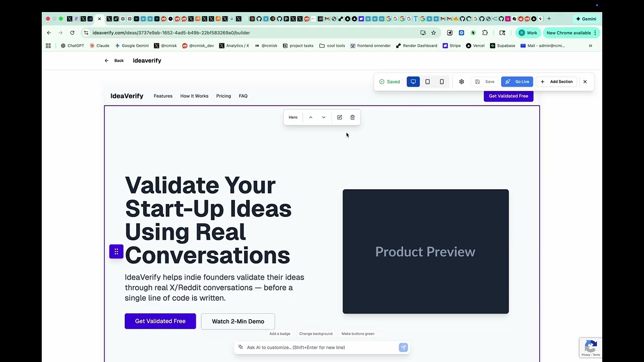Open Features in the page navbar
Screen dimensions: 644x362
[x=163, y=96]
